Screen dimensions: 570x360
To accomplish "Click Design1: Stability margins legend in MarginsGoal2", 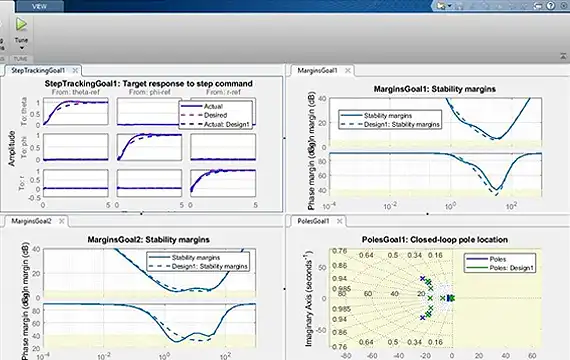I will pos(198,266).
